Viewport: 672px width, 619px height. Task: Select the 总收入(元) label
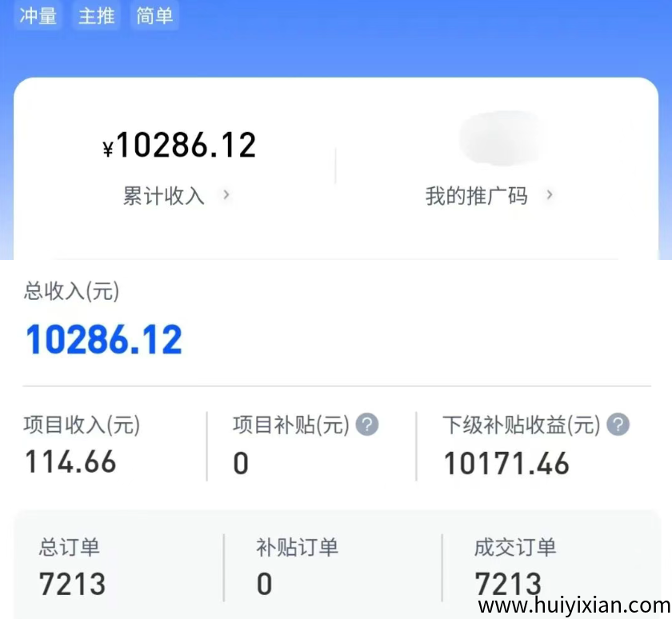pyautogui.click(x=71, y=291)
